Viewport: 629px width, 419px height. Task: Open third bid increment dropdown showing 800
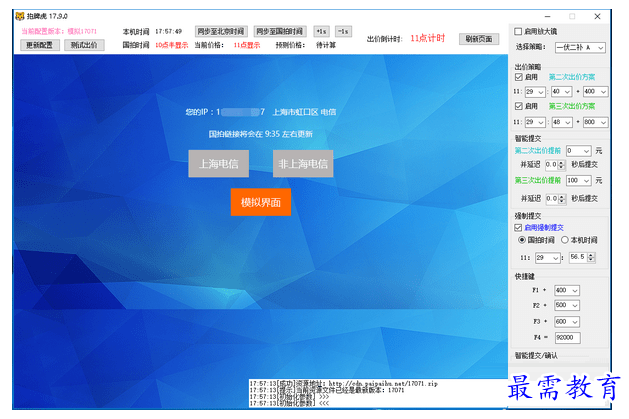click(595, 122)
